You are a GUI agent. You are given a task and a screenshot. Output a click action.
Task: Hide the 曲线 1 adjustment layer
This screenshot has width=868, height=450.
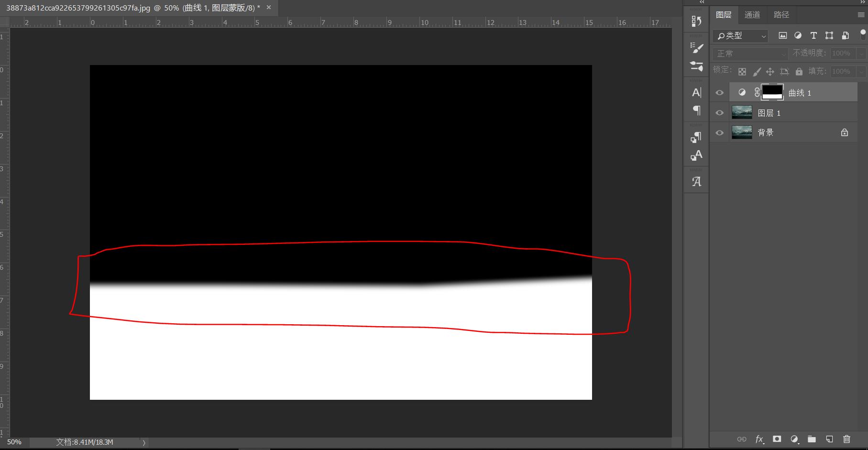click(719, 92)
